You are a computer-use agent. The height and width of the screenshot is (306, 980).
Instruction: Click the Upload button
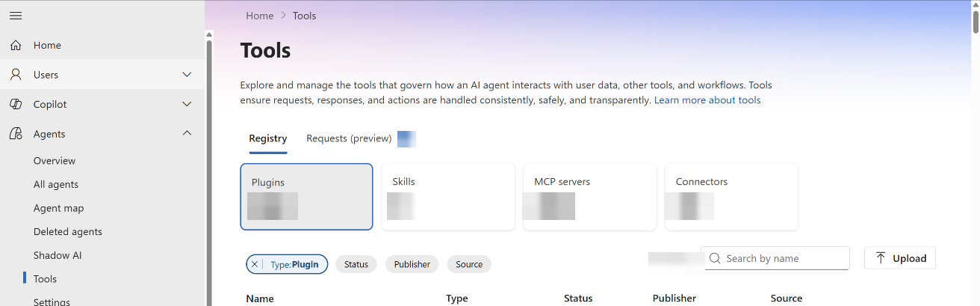900,258
